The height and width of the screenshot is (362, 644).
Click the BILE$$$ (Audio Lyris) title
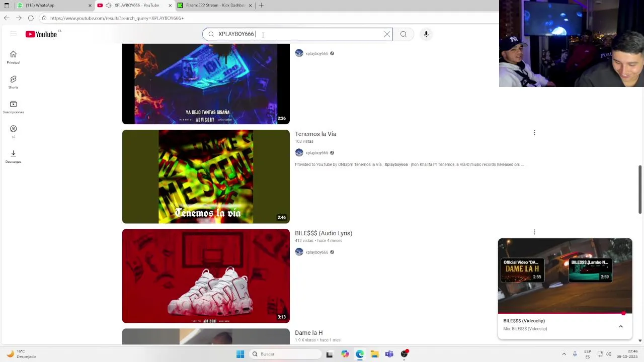click(324, 233)
